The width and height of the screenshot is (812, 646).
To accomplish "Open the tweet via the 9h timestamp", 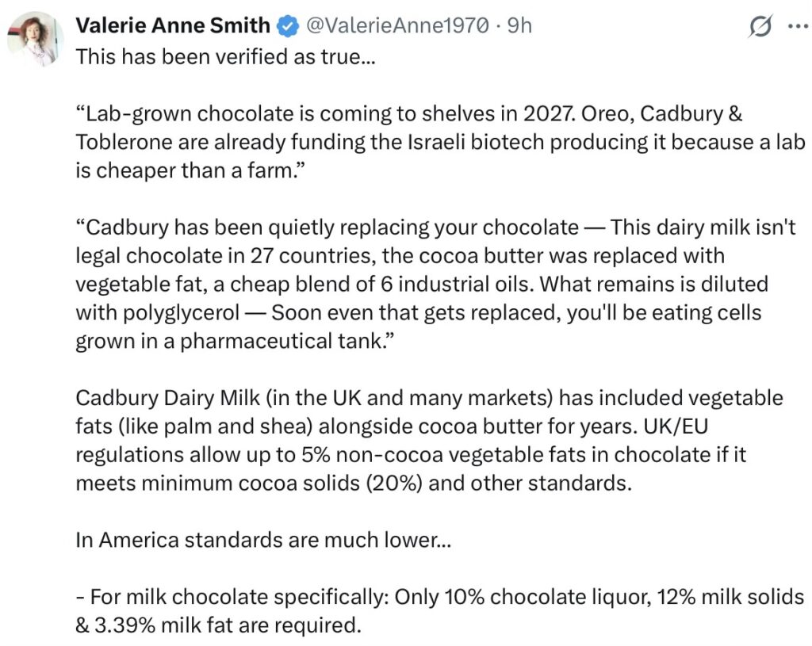I will 519,26.
